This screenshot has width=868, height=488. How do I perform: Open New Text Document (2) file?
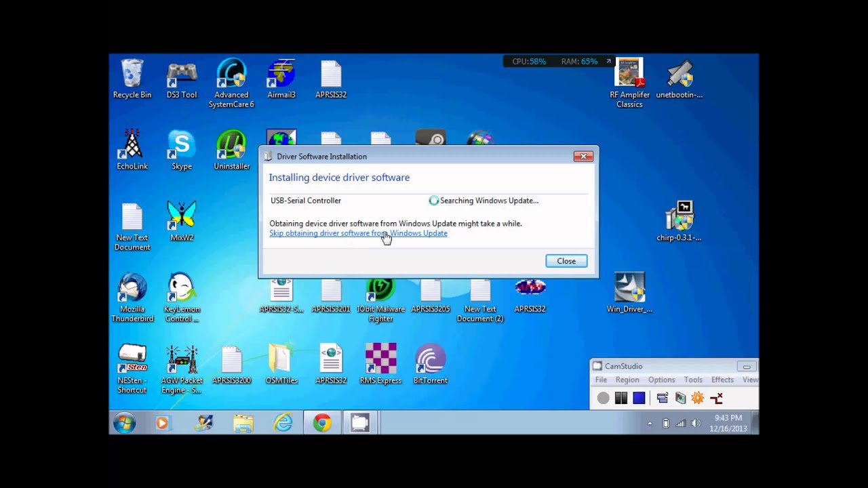[480, 301]
